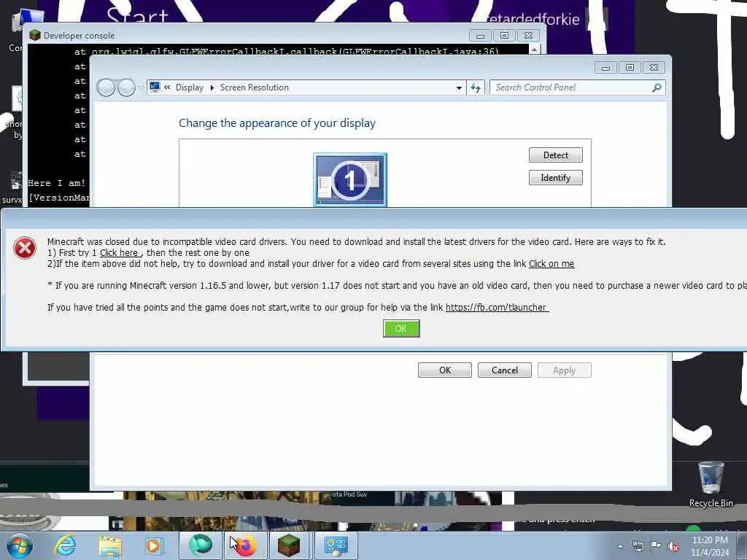The image size is (747, 560).
Task: Minimize the Screen Resolution window
Action: coord(605,68)
